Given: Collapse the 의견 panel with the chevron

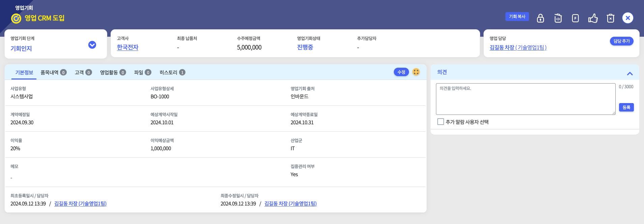Looking at the screenshot, I should tap(630, 73).
